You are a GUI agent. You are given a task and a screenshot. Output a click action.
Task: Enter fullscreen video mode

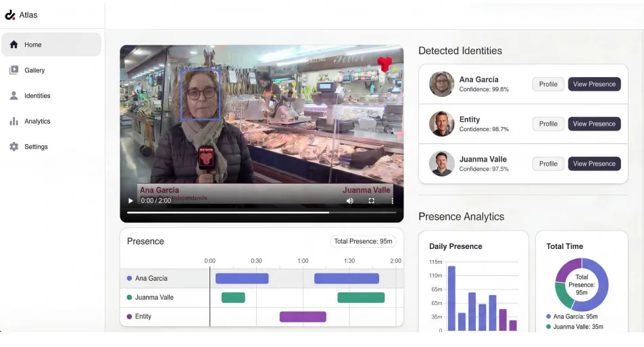pos(371,201)
